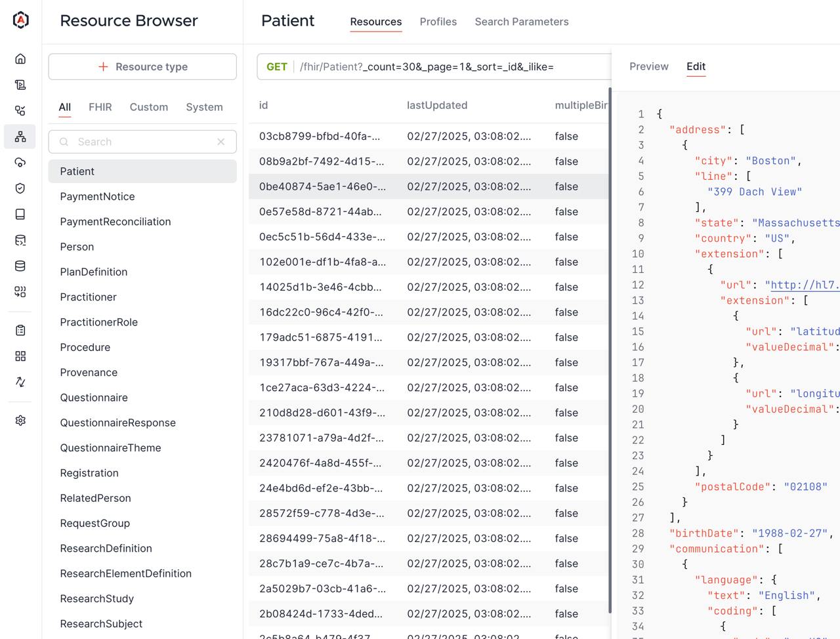Screen dimensions: 840x639
Task: Open the database cylinder icon in sidebar
Action: 20,266
